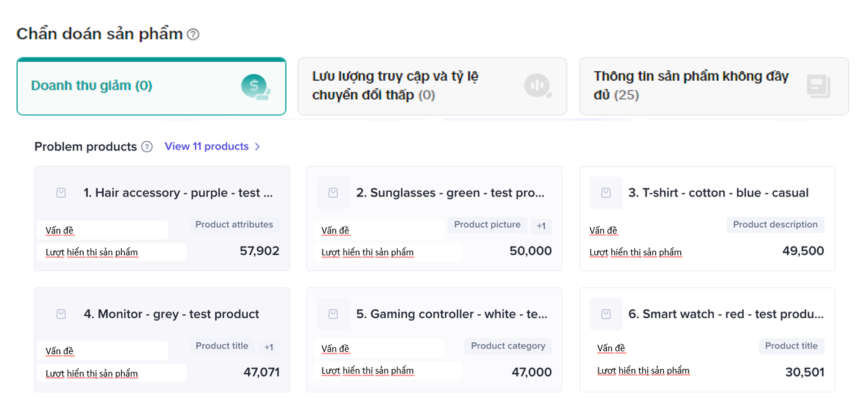The image size is (868, 406).
Task: Click Sunglasses product image placeholder
Action: tap(333, 193)
